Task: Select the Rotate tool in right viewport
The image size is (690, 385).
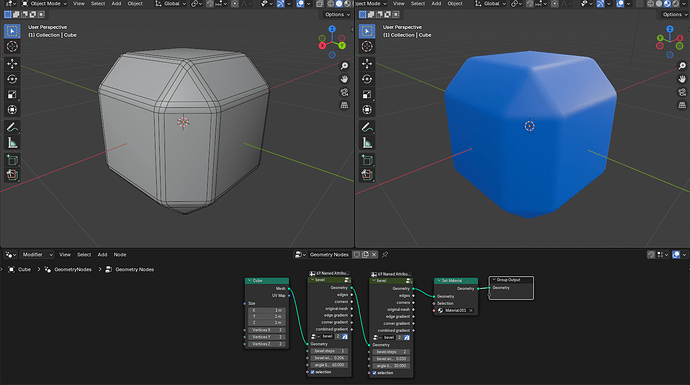Action: point(367,79)
